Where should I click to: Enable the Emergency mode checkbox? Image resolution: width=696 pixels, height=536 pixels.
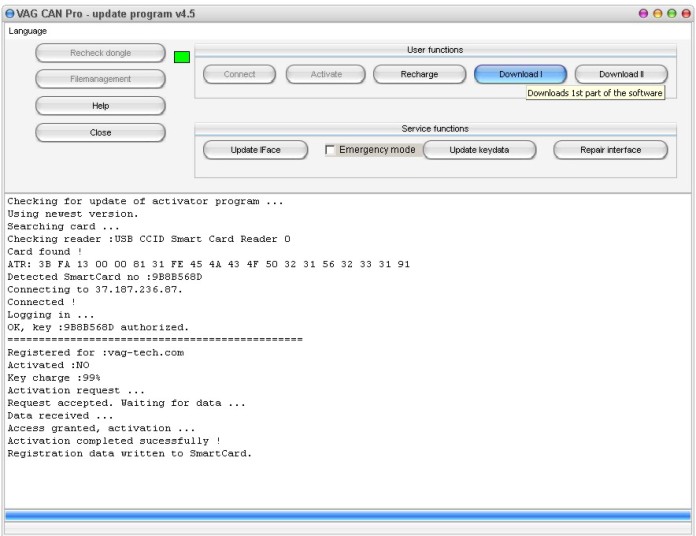[x=330, y=150]
